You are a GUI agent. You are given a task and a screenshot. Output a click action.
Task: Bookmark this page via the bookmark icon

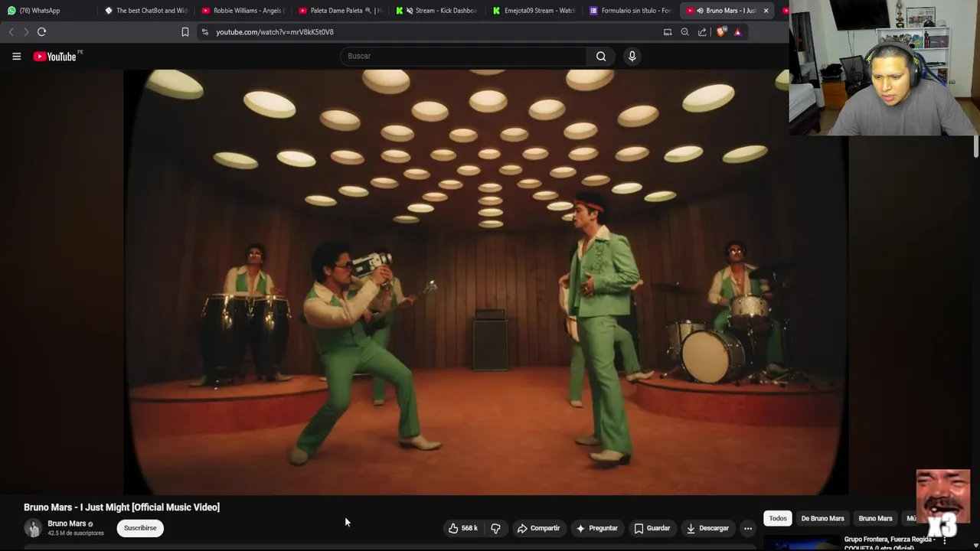click(x=185, y=32)
